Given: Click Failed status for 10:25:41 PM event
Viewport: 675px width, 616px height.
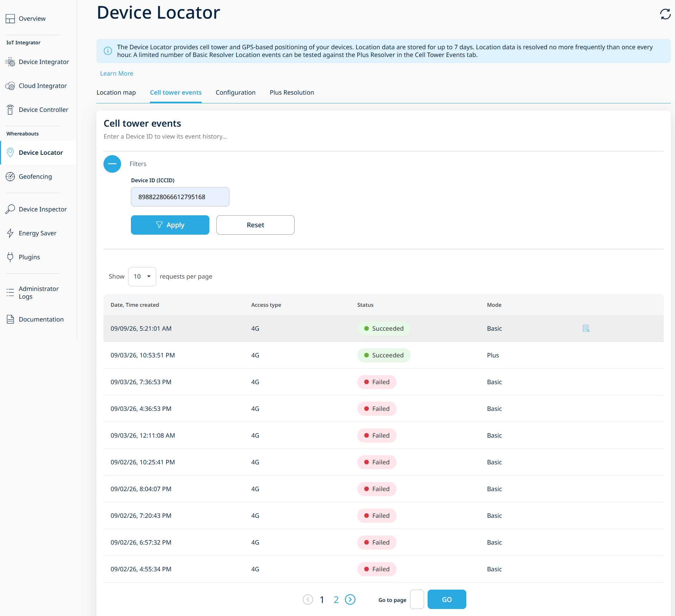Looking at the screenshot, I should pyautogui.click(x=377, y=462).
